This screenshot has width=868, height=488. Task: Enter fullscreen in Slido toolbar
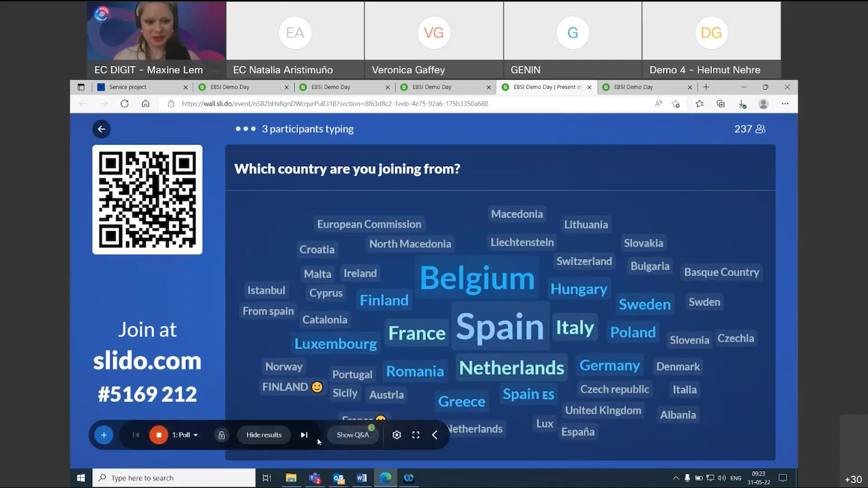click(416, 435)
